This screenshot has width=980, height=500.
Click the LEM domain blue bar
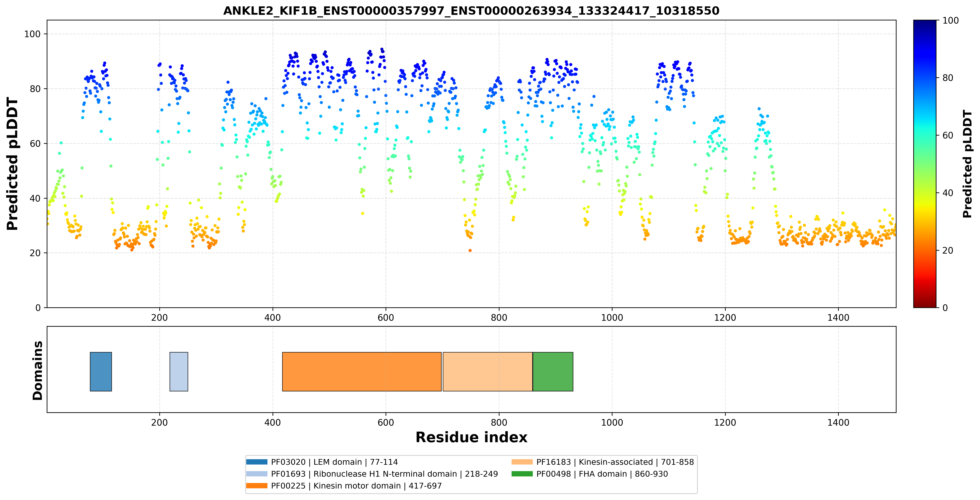pyautogui.click(x=101, y=371)
